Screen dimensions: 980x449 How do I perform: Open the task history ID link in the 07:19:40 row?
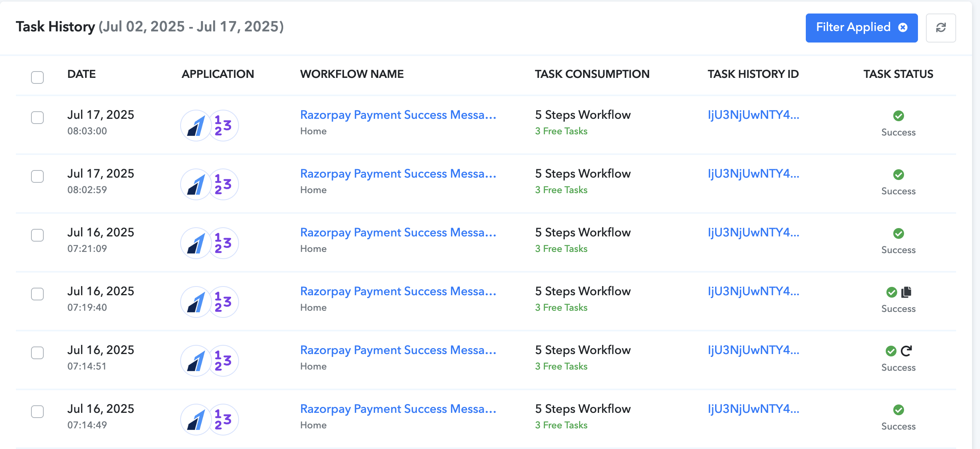point(753,291)
